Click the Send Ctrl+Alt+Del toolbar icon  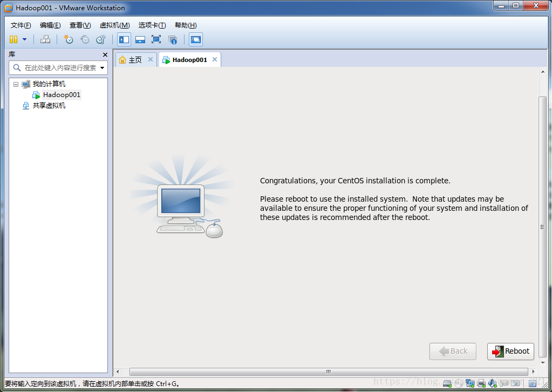tap(45, 39)
